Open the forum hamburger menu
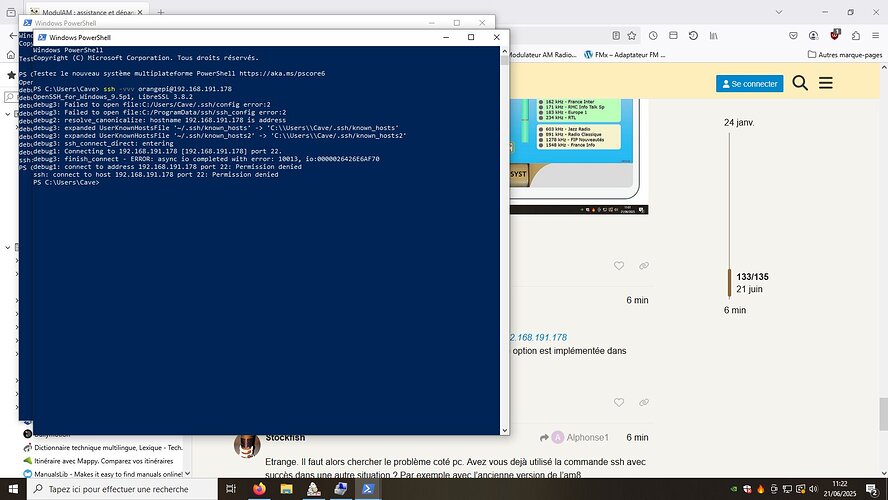The image size is (888, 500). point(826,83)
